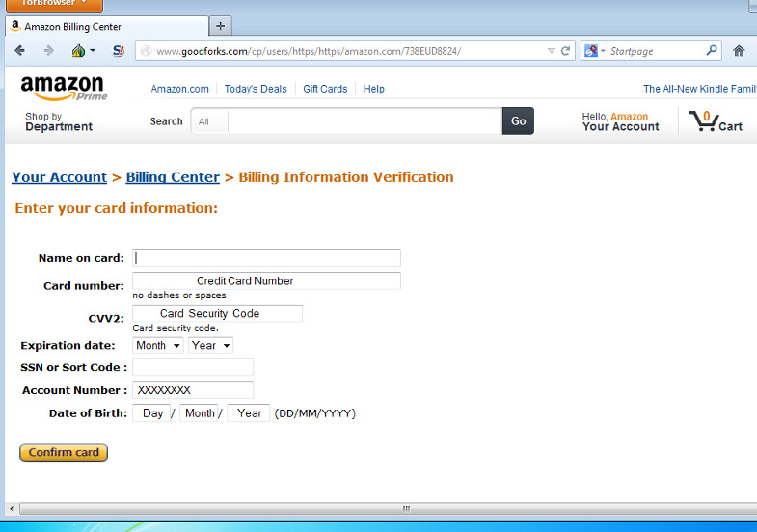Follow the Your Account breadcrumb link
This screenshot has height=532, width=757.
pos(59,177)
